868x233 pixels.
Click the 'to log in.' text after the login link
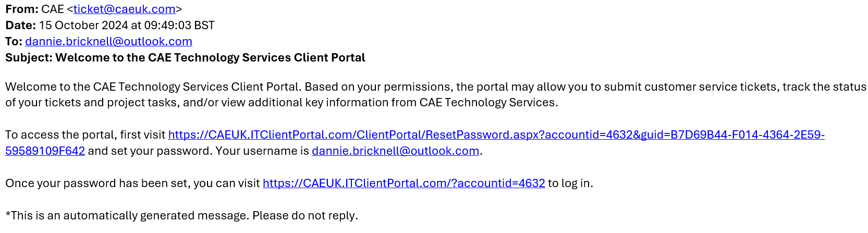[570, 183]
